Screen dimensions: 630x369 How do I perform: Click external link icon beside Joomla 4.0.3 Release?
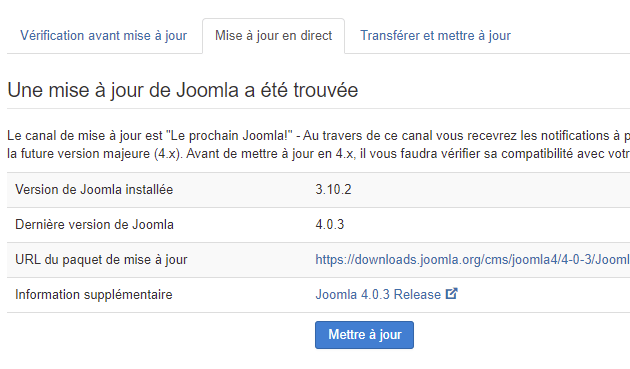tap(451, 294)
